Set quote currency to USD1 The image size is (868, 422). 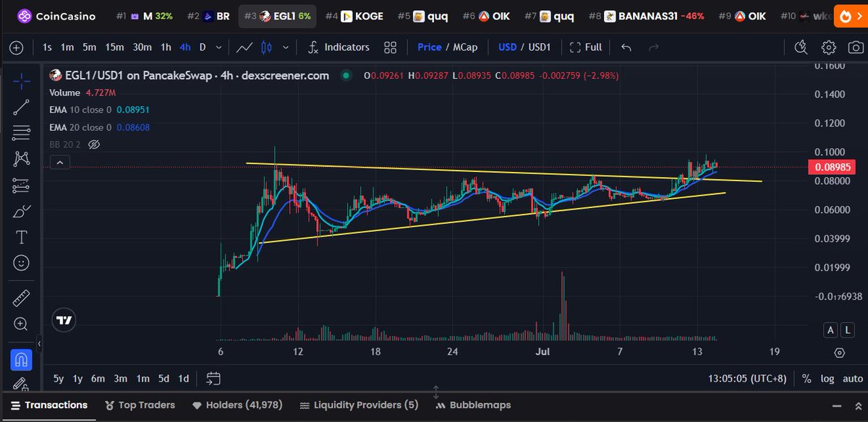point(540,48)
